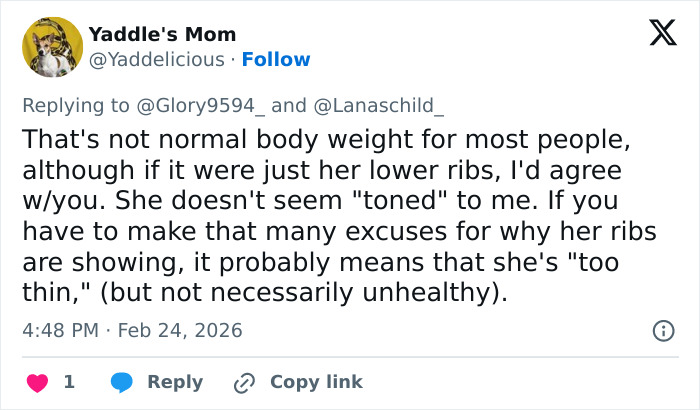Viewport: 700px width, 410px height.
Task: Click the chain link copy icon
Action: 244,382
